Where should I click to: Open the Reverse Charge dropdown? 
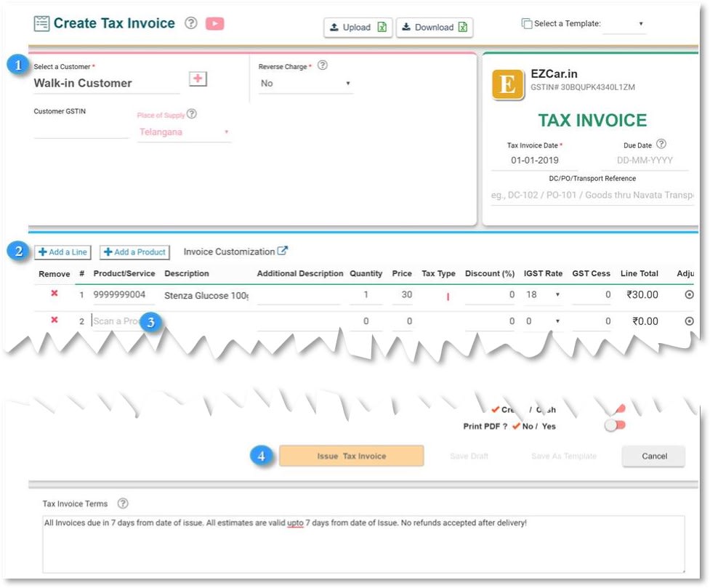tap(347, 84)
